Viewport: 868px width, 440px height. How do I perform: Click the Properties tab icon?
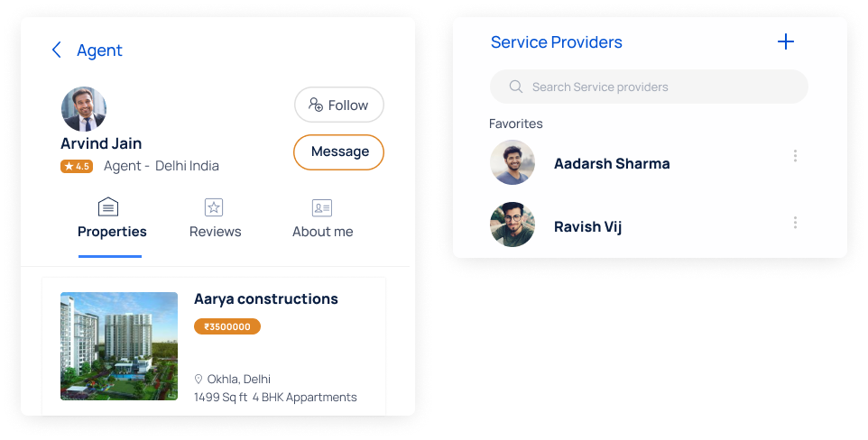pos(107,207)
